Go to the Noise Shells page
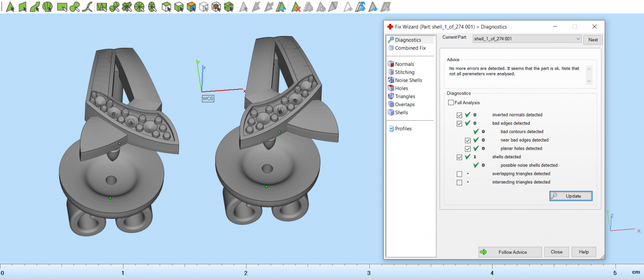This screenshot has height=279, width=644. click(x=408, y=80)
